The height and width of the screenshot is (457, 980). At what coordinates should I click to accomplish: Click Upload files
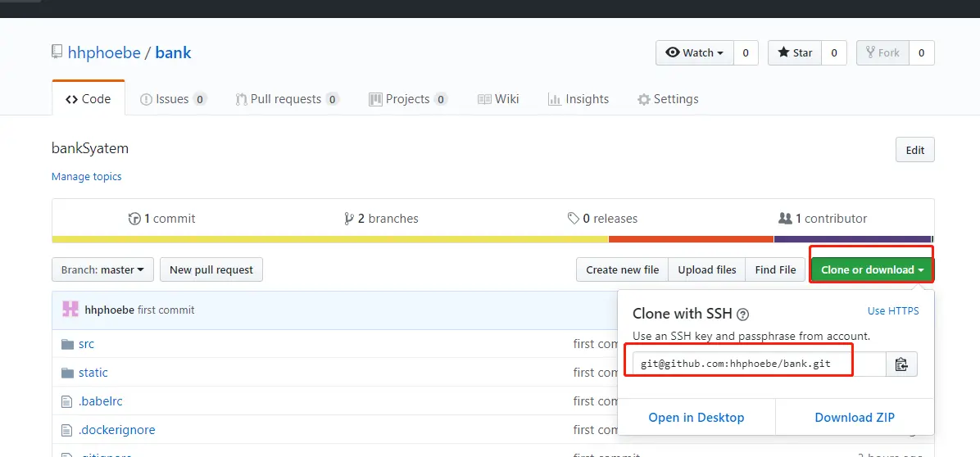[707, 269]
